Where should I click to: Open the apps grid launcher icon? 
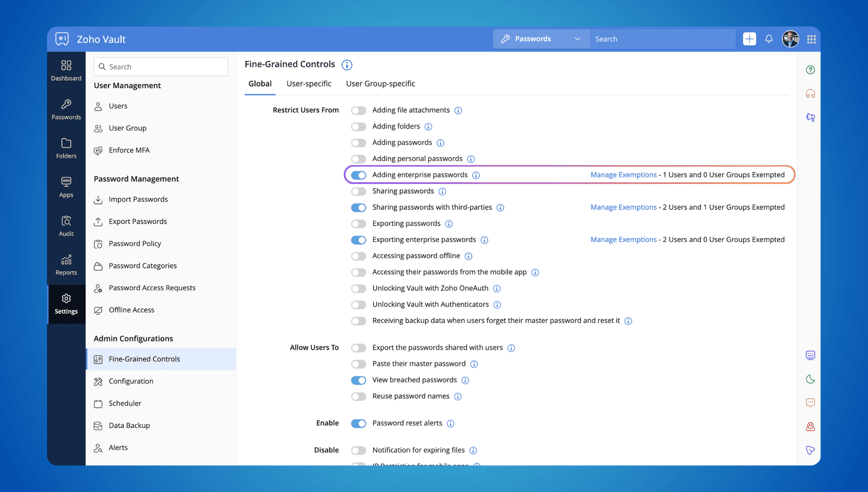pyautogui.click(x=812, y=39)
